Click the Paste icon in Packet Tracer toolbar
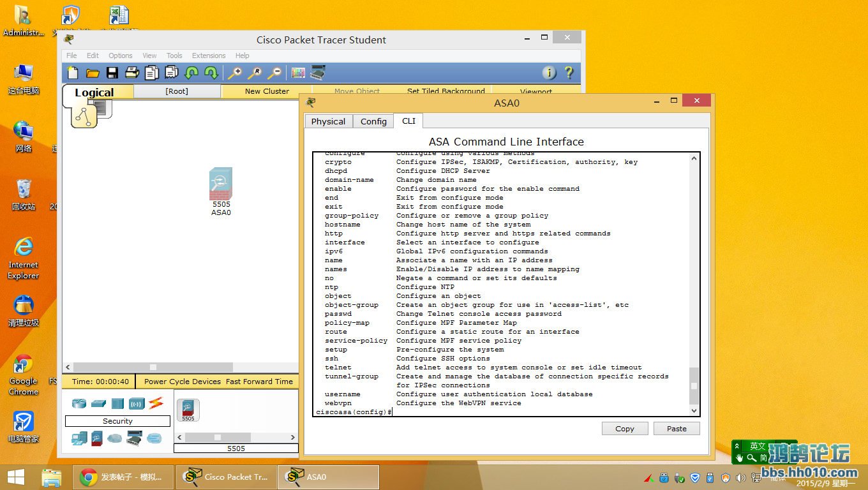The height and width of the screenshot is (490, 868). 172,73
